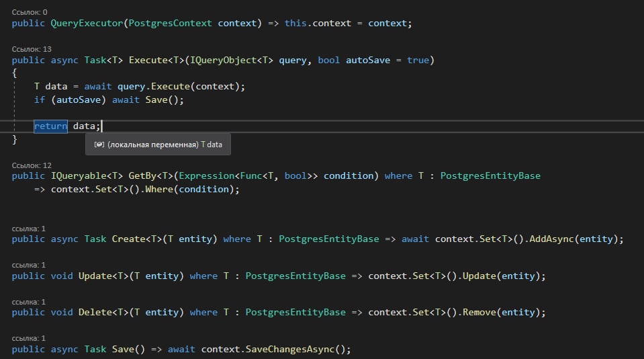The image size is (644, 359).
Task: Click 'IQueryable<T>' return type
Action: pos(87,176)
